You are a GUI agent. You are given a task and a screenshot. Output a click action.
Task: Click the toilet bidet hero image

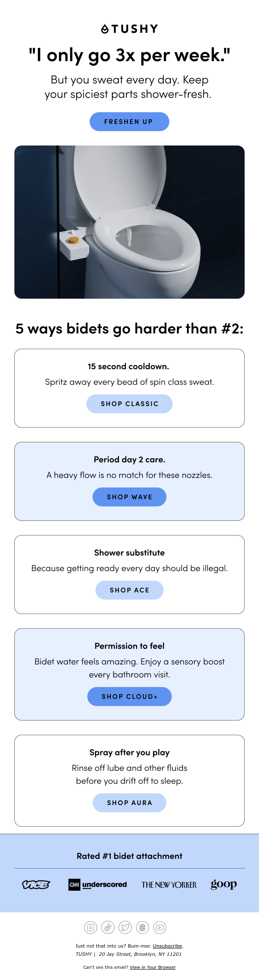pyautogui.click(x=129, y=222)
